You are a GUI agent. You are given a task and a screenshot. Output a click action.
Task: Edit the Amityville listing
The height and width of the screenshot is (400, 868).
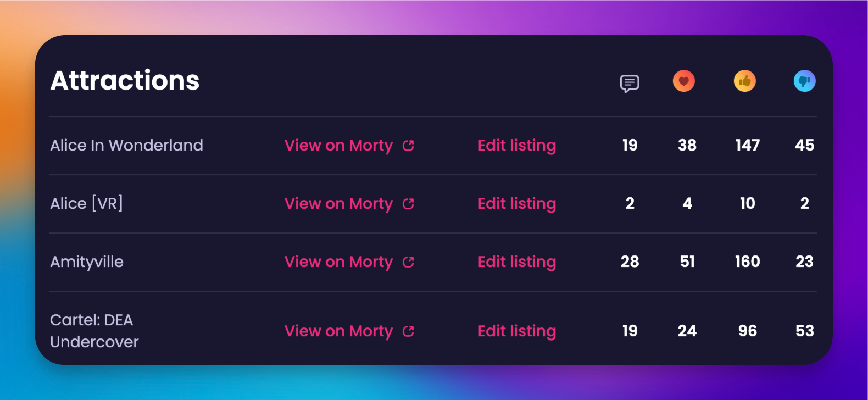[517, 262]
